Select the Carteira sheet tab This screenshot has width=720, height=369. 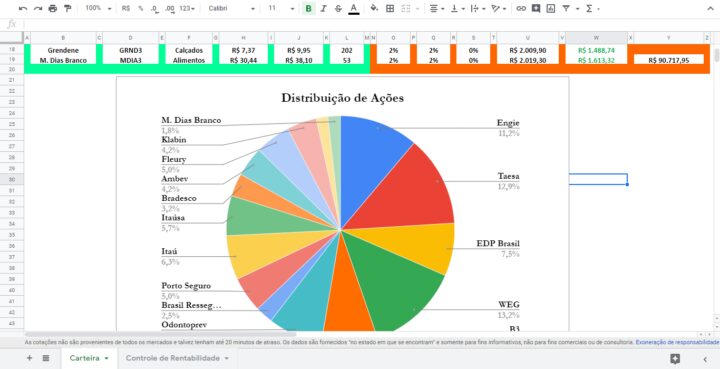[x=89, y=358]
